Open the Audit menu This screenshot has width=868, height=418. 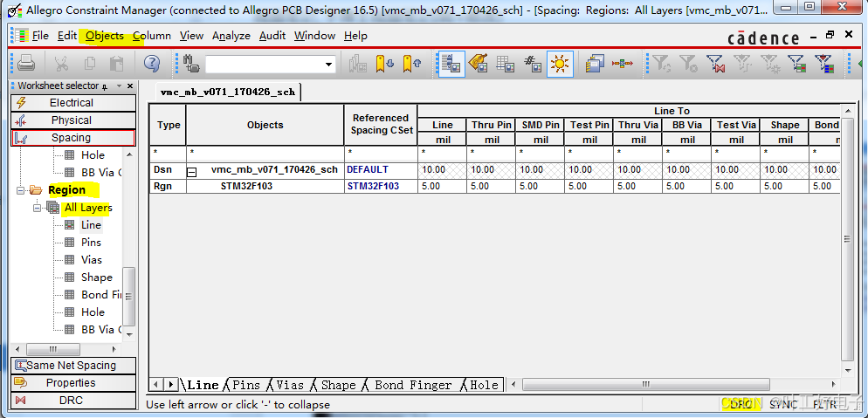tap(272, 36)
